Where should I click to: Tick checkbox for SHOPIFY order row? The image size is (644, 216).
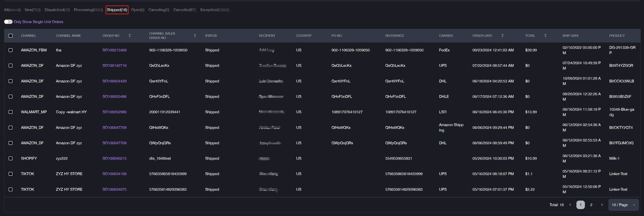[x=10, y=158]
